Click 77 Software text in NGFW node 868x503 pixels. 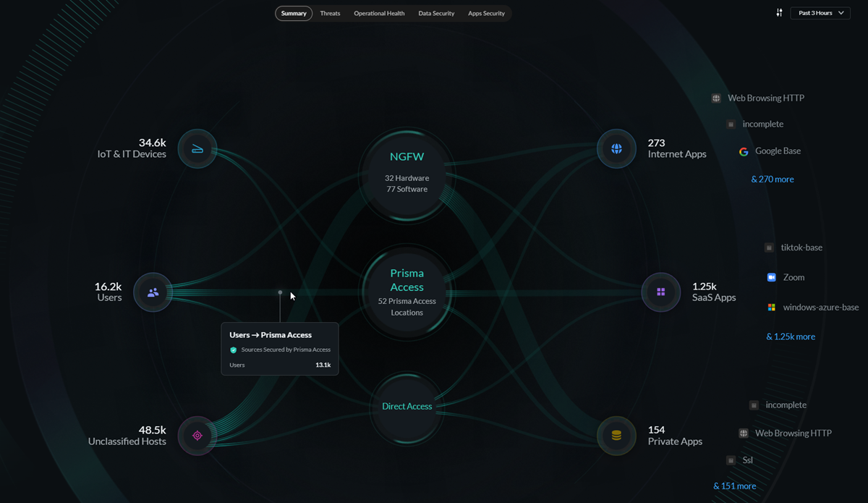point(407,190)
